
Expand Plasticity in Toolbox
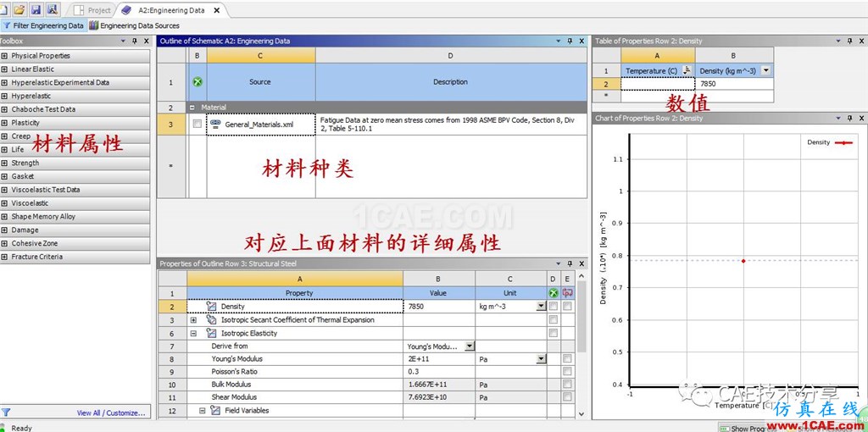4,123
